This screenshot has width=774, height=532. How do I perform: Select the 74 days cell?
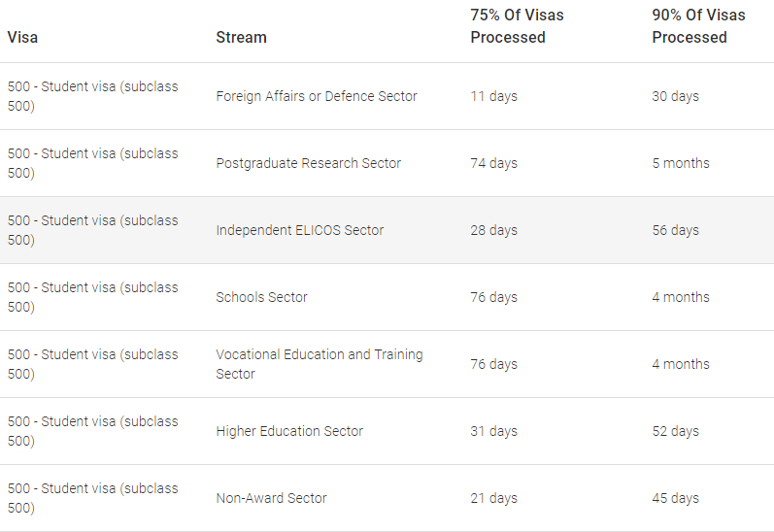pos(493,163)
